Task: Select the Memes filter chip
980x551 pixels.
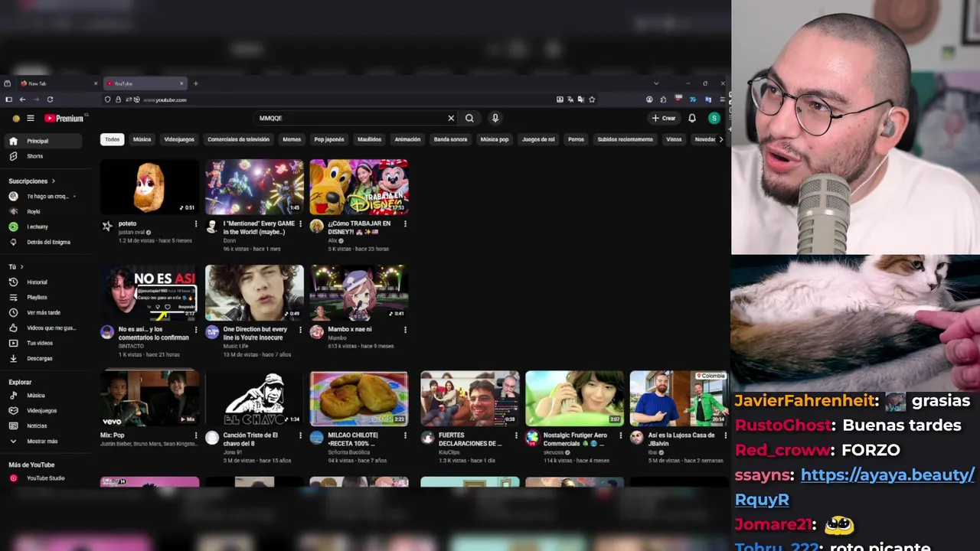Action: pos(292,139)
